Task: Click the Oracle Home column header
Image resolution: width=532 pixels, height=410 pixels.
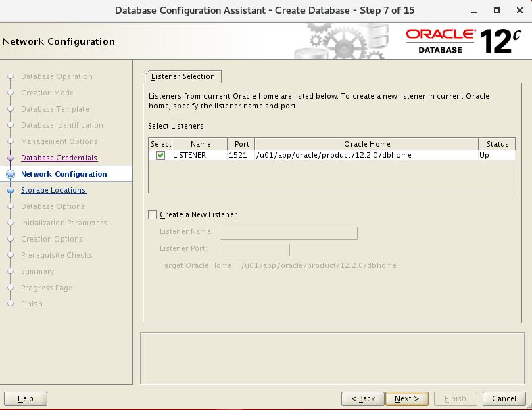Action: point(367,144)
